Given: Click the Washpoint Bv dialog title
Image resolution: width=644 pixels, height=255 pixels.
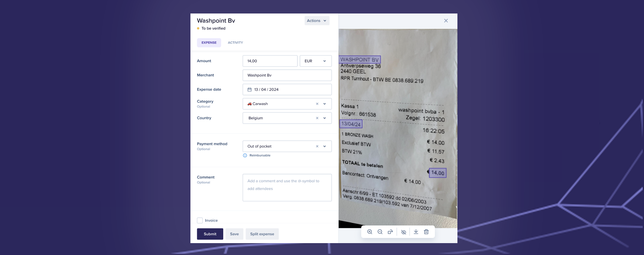Looking at the screenshot, I should coord(216,21).
